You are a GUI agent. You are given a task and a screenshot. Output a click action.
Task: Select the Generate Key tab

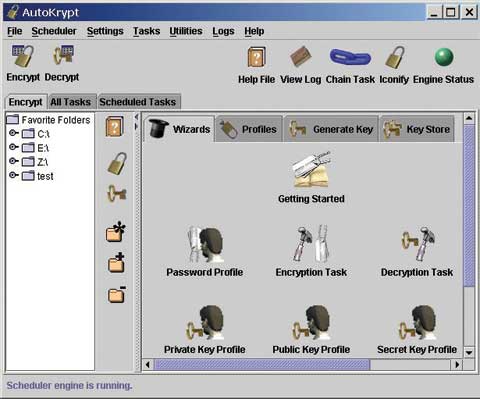[x=331, y=129]
